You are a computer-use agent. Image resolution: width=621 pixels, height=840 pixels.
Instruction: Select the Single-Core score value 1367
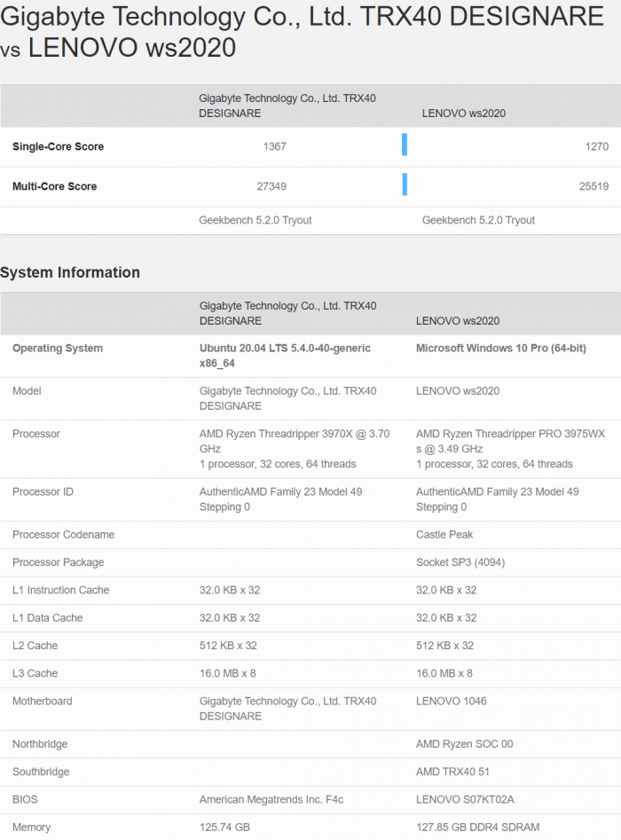click(x=275, y=146)
